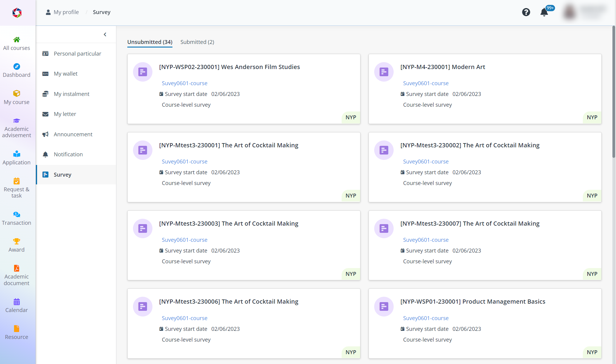Open NYP-Mtest3-230006 Cocktail Making survey title
Screen dimensions: 616x364
pyautogui.click(x=229, y=302)
